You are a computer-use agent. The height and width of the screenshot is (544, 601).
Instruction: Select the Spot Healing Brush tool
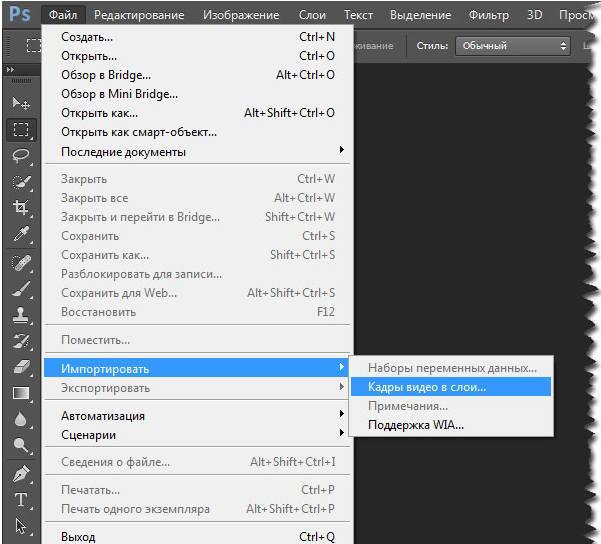pos(21,263)
